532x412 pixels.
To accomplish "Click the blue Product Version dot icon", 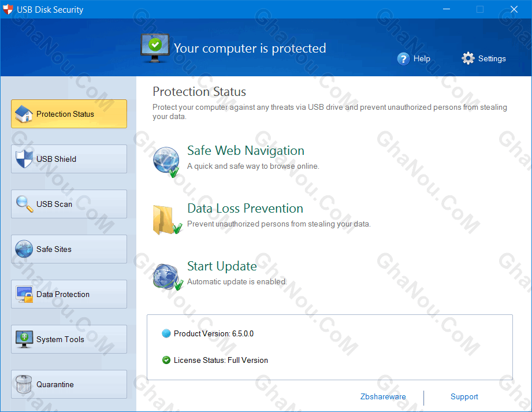I will pyautogui.click(x=166, y=333).
